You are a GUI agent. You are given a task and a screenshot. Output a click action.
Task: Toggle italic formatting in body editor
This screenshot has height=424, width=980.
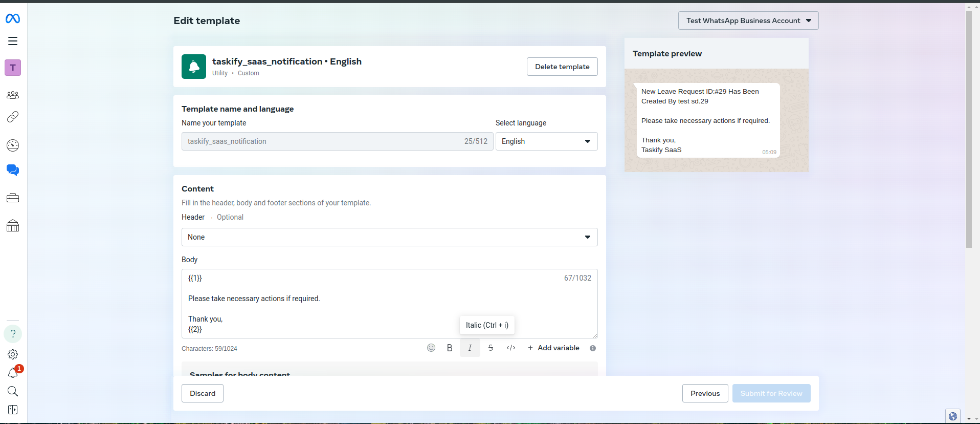pyautogui.click(x=470, y=348)
